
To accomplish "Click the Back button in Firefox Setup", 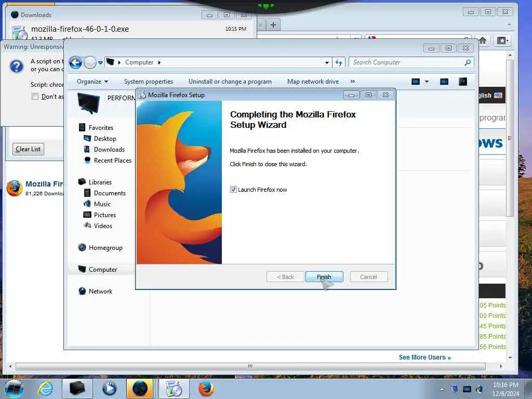I will click(285, 277).
